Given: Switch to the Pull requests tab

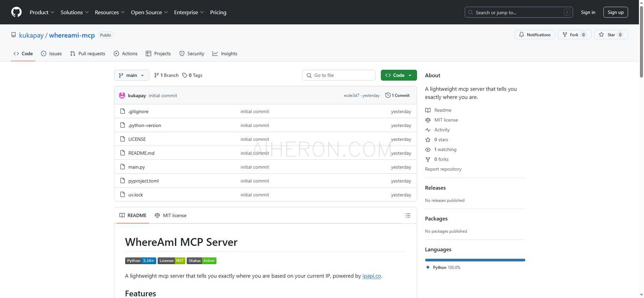Looking at the screenshot, I should [x=88, y=54].
